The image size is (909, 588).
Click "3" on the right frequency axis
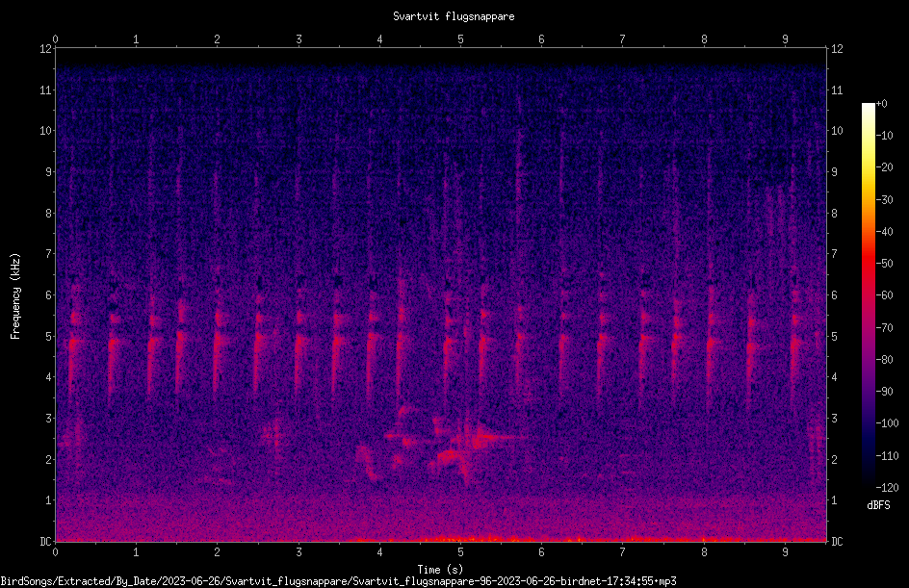point(834,419)
